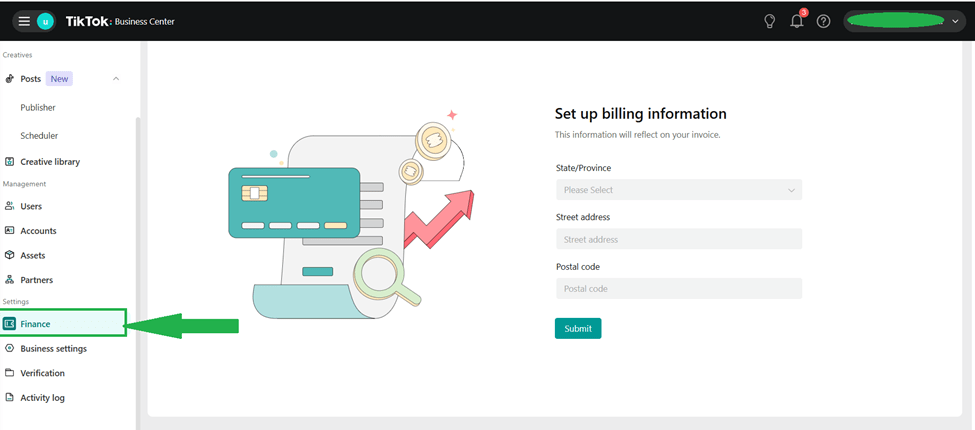The width and height of the screenshot is (975, 430).
Task: Click the help question mark icon
Action: click(x=823, y=21)
